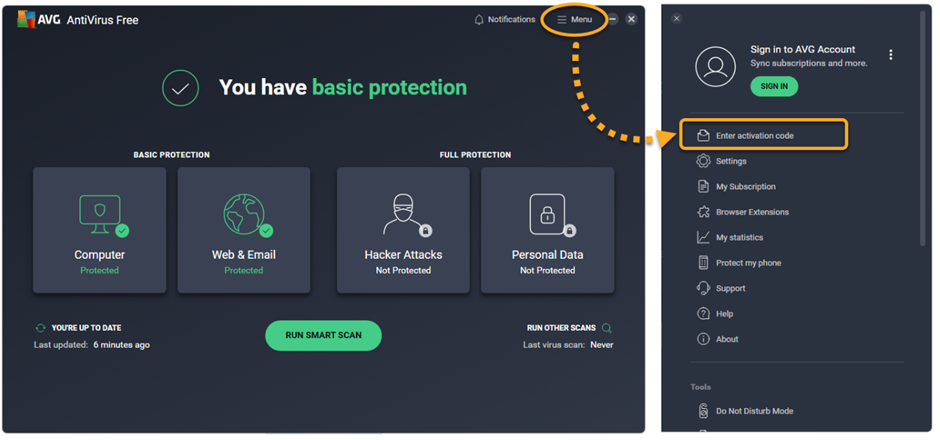Click the Run Other Scans magnifier icon
940x440 pixels.
coord(607,328)
